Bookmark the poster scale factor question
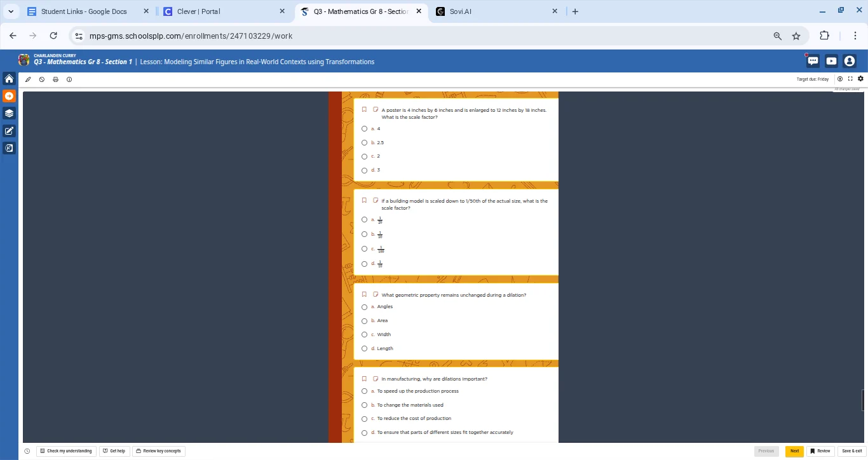 (365, 109)
